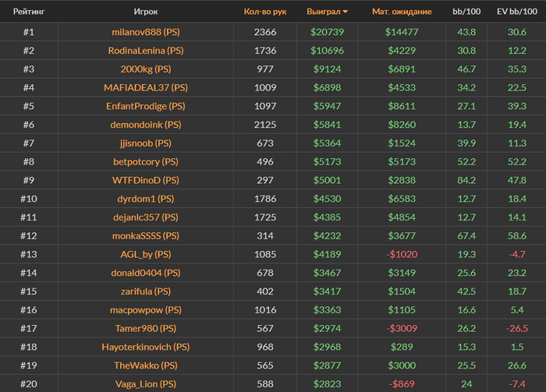Open player jjisnoob (PS)

click(146, 143)
